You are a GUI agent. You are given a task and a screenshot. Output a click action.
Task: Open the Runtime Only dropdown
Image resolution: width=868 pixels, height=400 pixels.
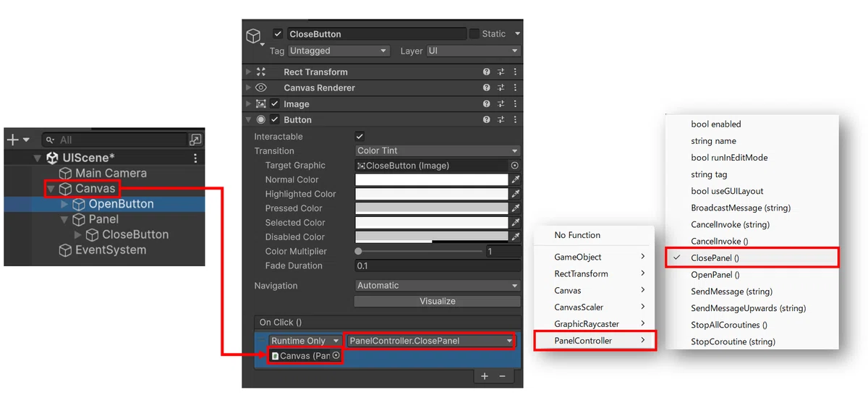(306, 341)
